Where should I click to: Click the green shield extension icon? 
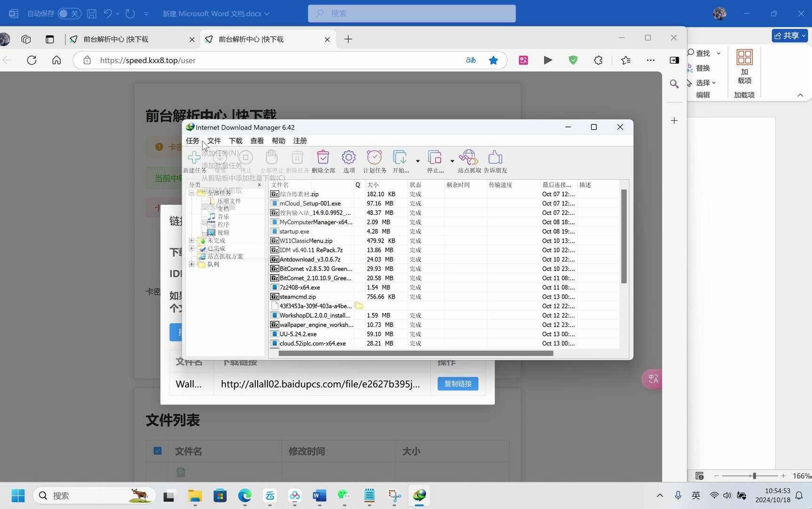(x=573, y=60)
